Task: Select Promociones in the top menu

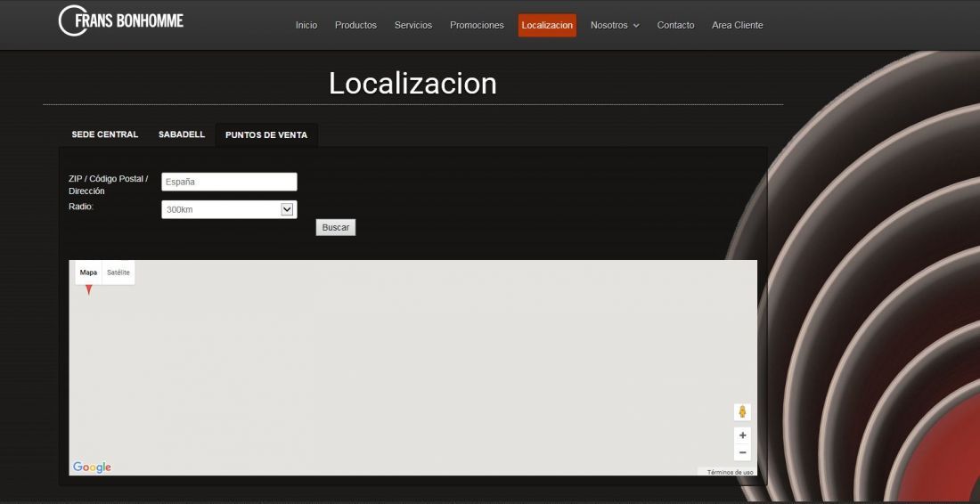Action: (x=477, y=26)
